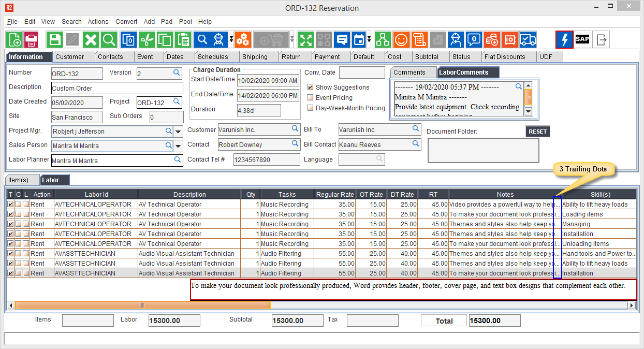Click the orange smiley face icon

coord(401,40)
